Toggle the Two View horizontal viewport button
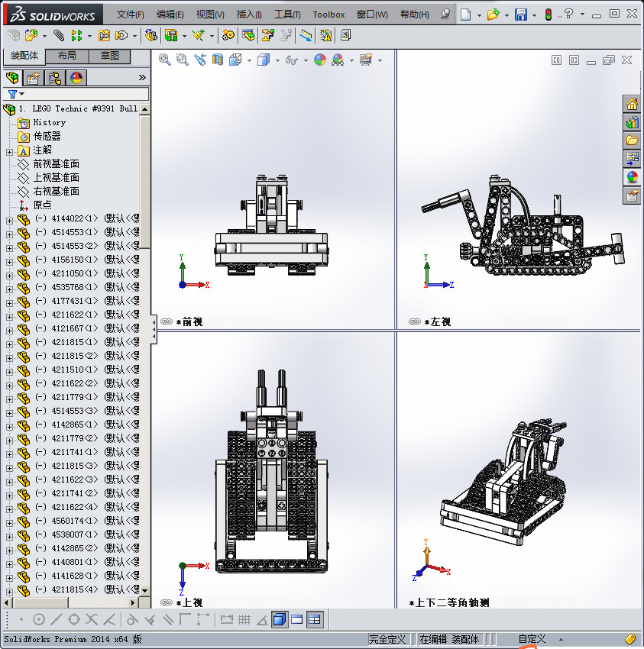644x649 pixels. [x=297, y=619]
